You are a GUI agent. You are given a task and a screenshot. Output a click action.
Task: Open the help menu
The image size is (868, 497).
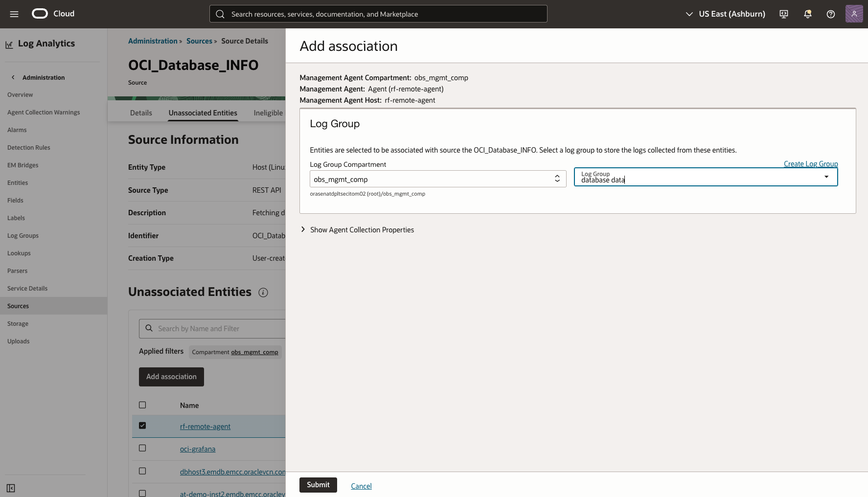[x=830, y=14]
